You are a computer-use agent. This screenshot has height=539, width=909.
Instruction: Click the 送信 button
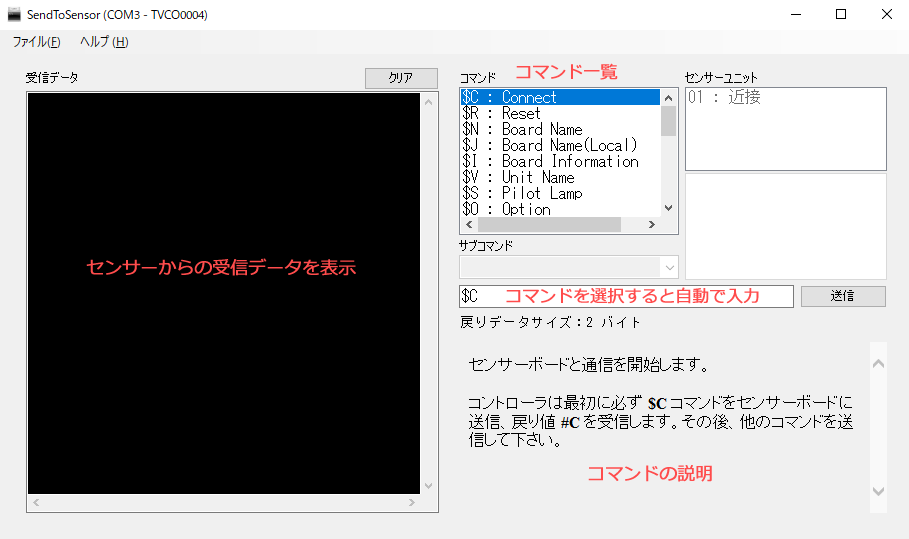coord(843,296)
